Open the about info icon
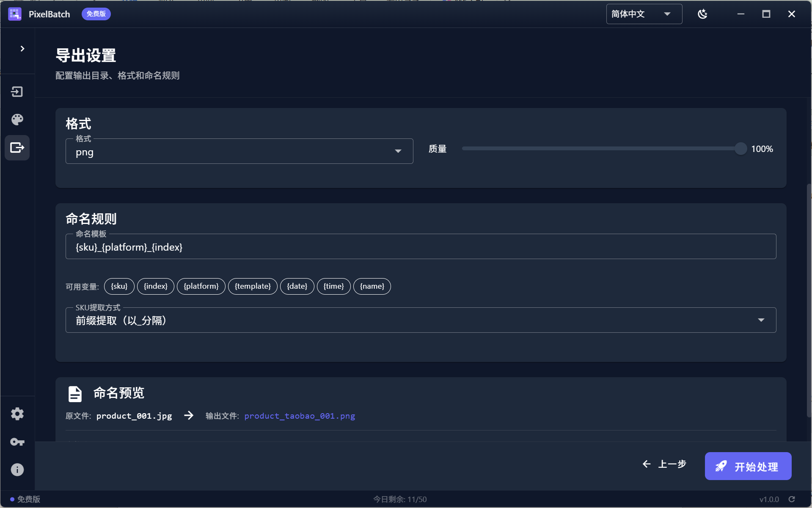This screenshot has height=508, width=812. pos(17,469)
